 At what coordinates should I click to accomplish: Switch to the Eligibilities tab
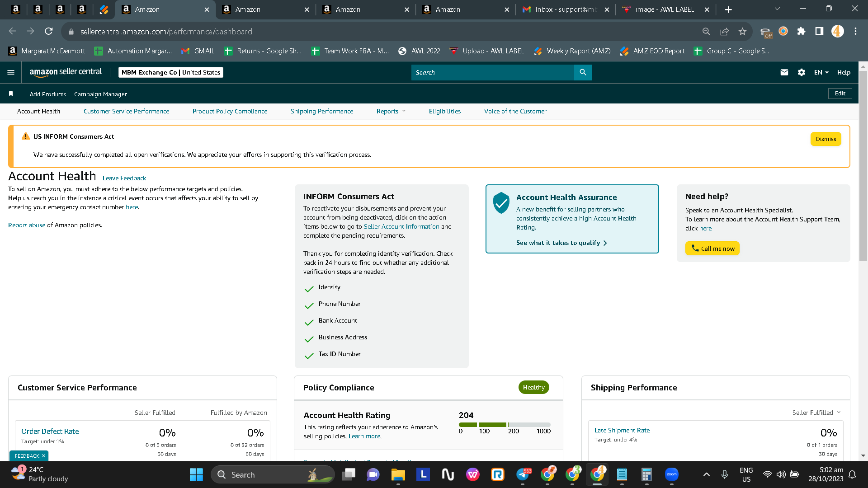click(445, 111)
